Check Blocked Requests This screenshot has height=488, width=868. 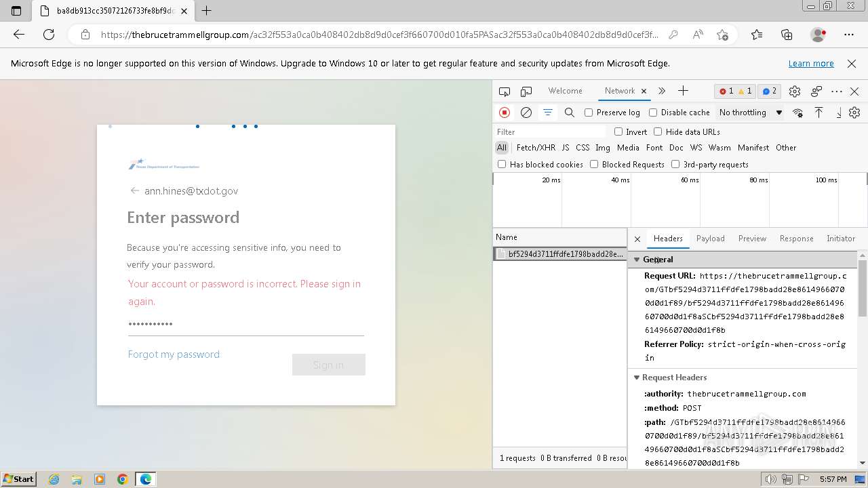tap(594, 164)
